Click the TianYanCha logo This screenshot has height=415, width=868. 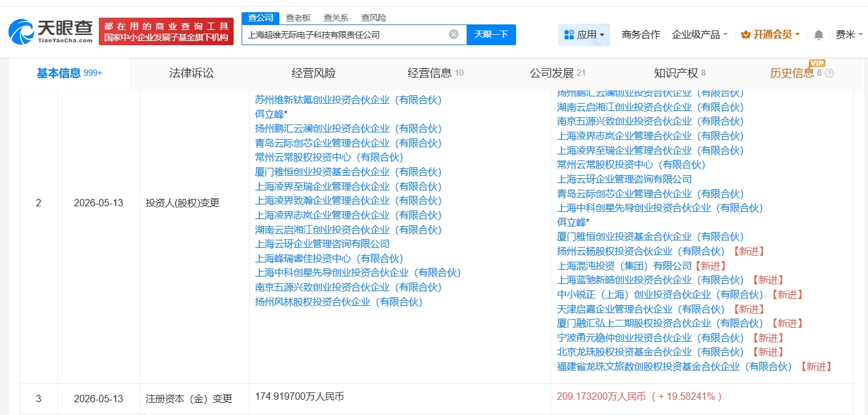(x=51, y=31)
